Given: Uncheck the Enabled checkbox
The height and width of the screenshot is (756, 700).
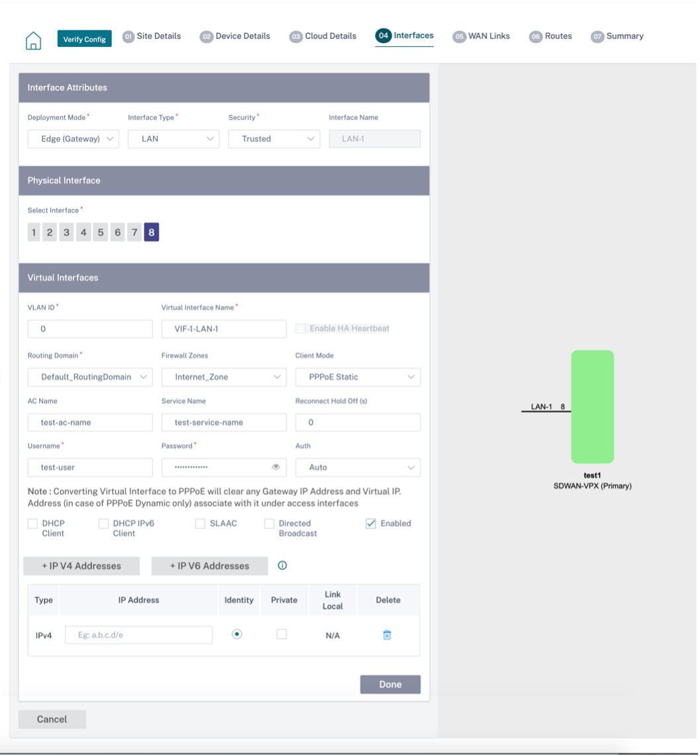Looking at the screenshot, I should [370, 524].
